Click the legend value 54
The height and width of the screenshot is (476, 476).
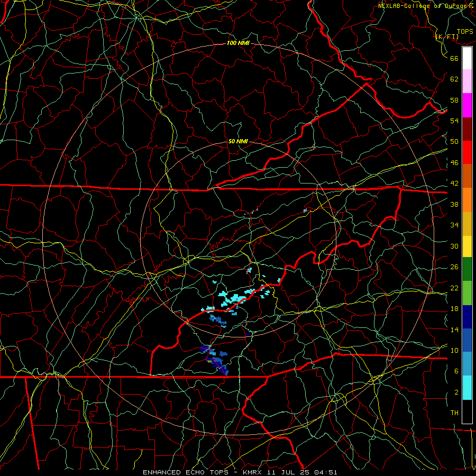[x=454, y=121]
